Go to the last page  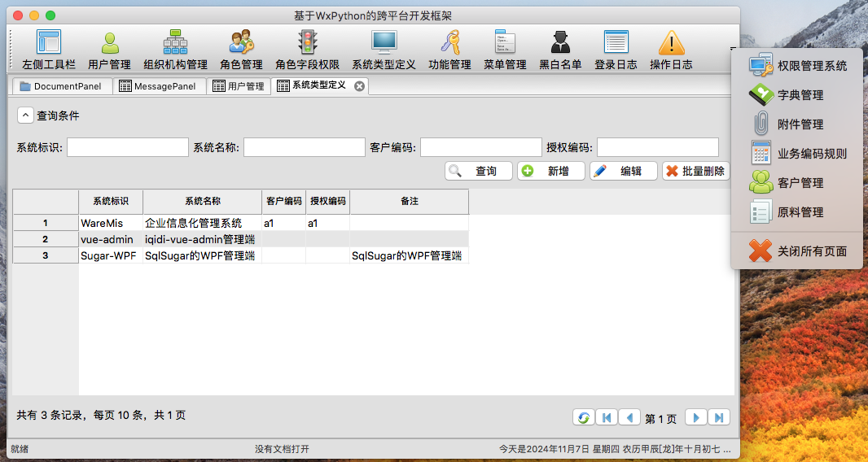point(719,417)
